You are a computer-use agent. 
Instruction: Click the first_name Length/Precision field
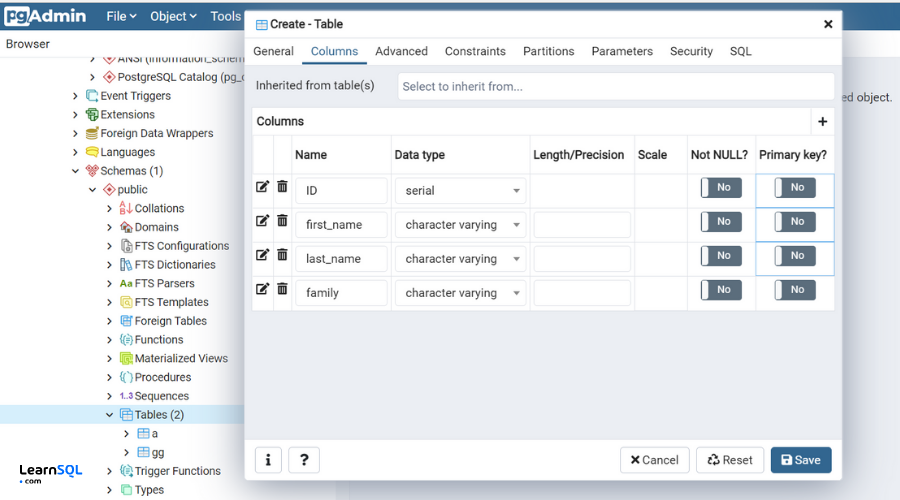point(582,224)
